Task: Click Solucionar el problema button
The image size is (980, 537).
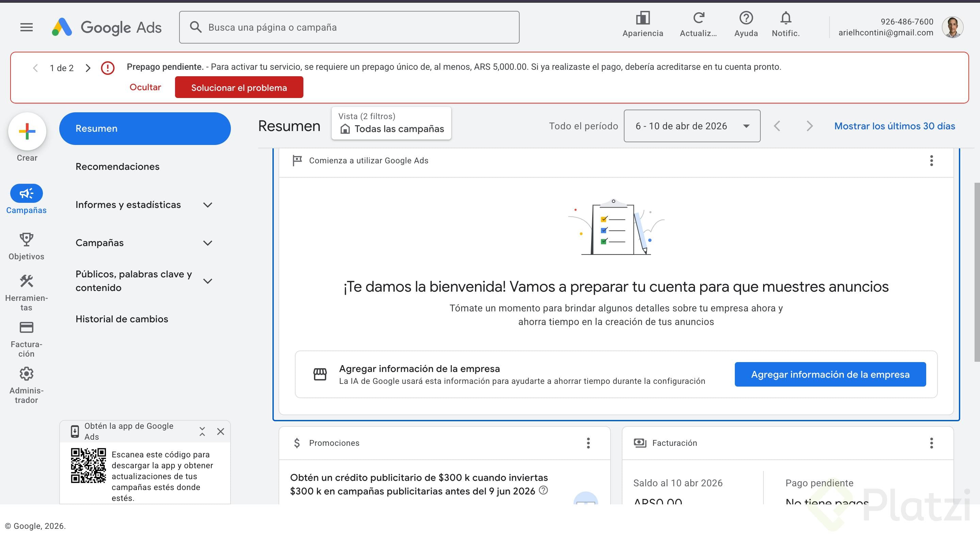Action: click(x=239, y=87)
